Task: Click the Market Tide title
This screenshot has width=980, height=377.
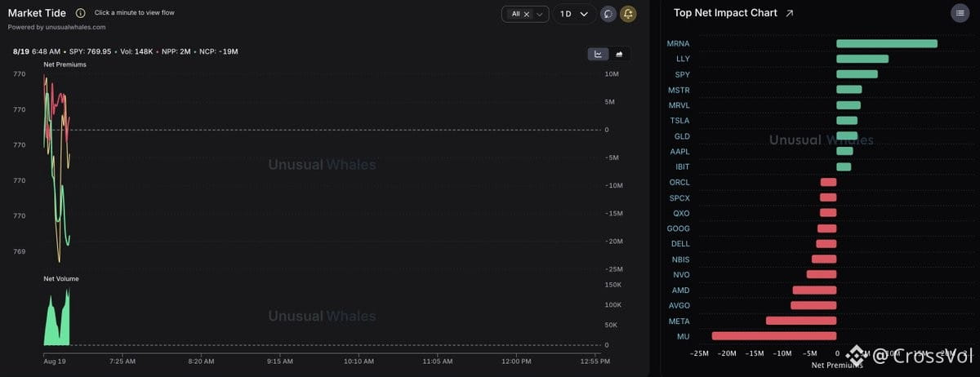Action: 37,13
